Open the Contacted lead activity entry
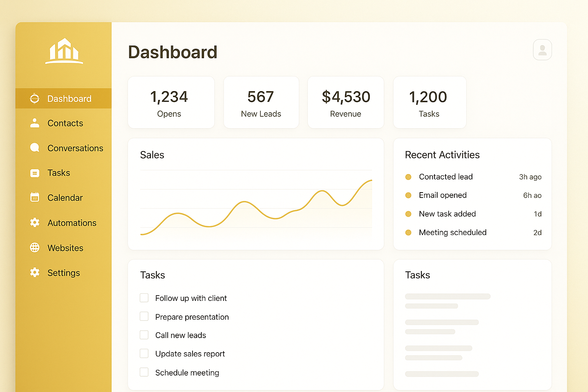Image resolution: width=588 pixels, height=392 pixels. [446, 177]
